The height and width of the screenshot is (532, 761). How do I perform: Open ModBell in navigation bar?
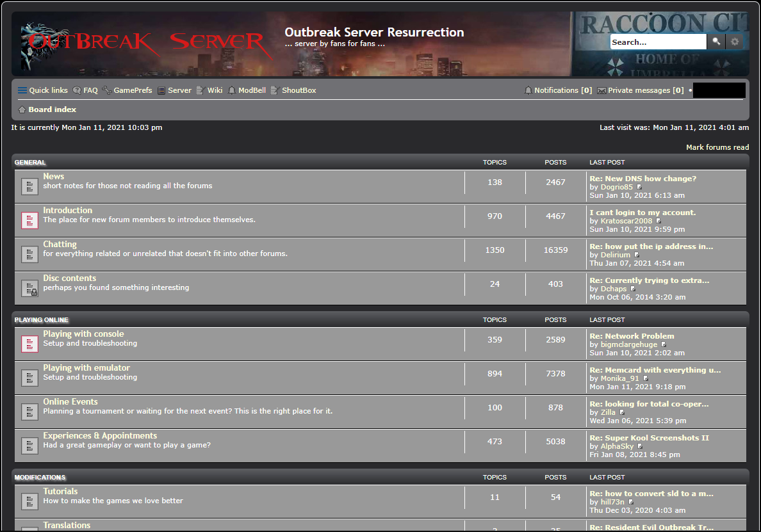pyautogui.click(x=247, y=90)
